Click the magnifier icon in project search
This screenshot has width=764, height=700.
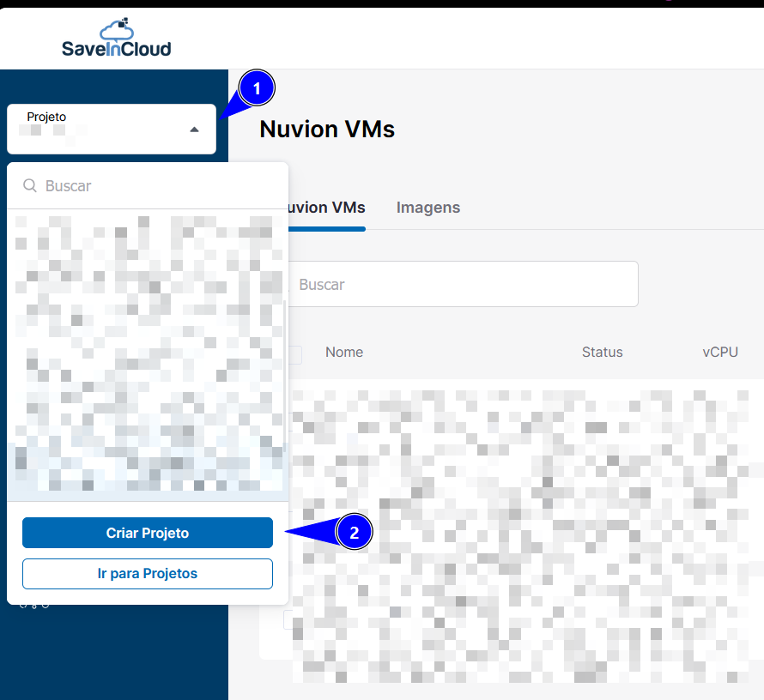point(30,185)
